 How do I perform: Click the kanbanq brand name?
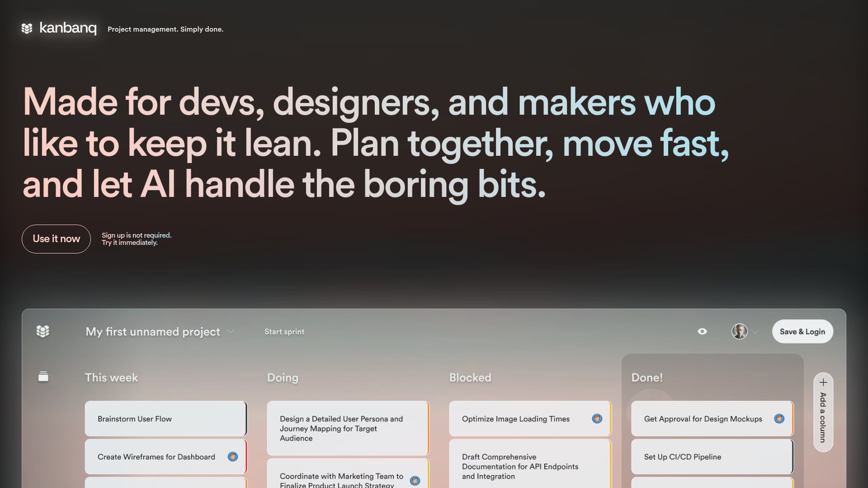[x=68, y=28]
